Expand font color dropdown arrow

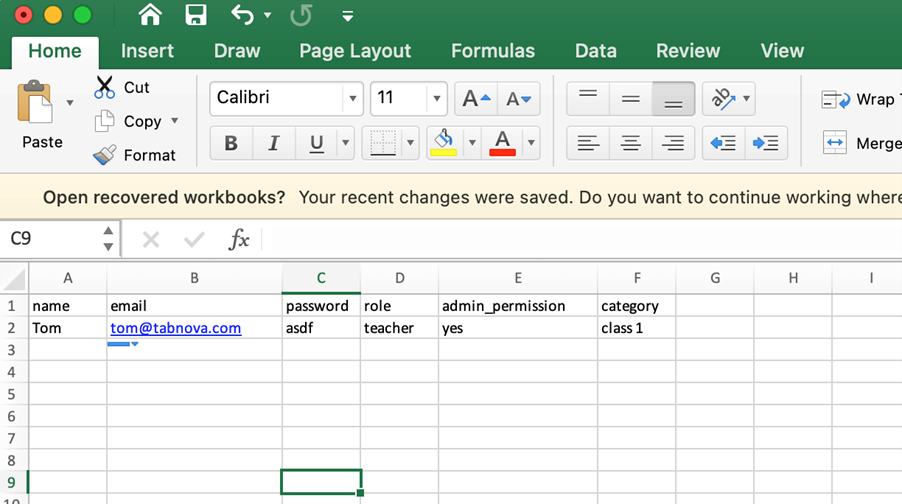point(532,142)
